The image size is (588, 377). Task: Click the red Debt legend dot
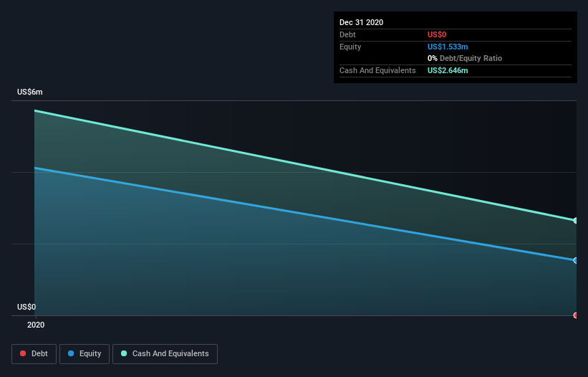[x=23, y=353]
